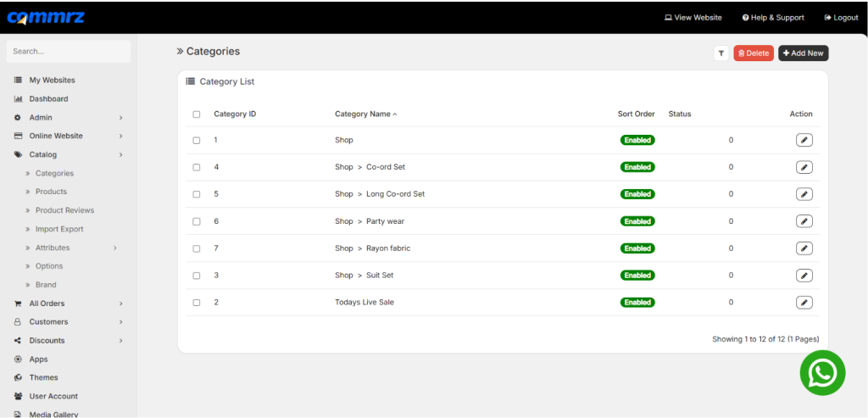Collapse the Catalog menu chevron

(120, 155)
